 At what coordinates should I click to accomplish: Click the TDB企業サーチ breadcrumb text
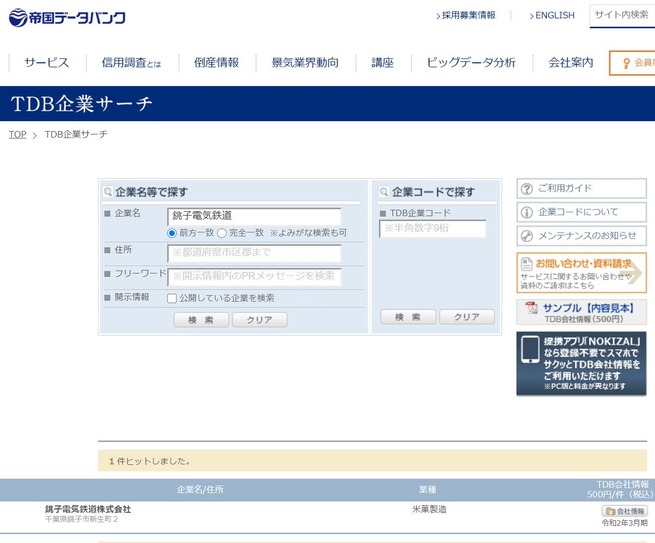pyautogui.click(x=76, y=134)
